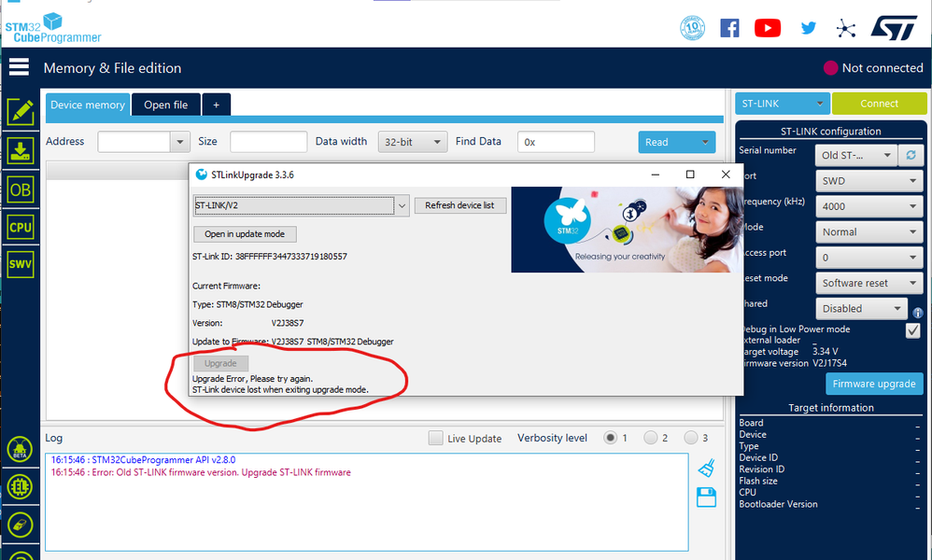Select verbosity level 3
Viewport: 932px width, 560px height.
tap(691, 438)
